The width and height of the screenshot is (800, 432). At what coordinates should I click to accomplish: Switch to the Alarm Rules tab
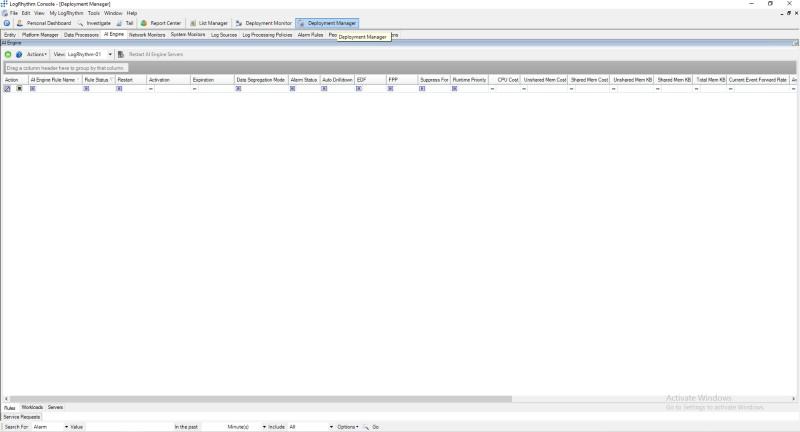[x=310, y=35]
